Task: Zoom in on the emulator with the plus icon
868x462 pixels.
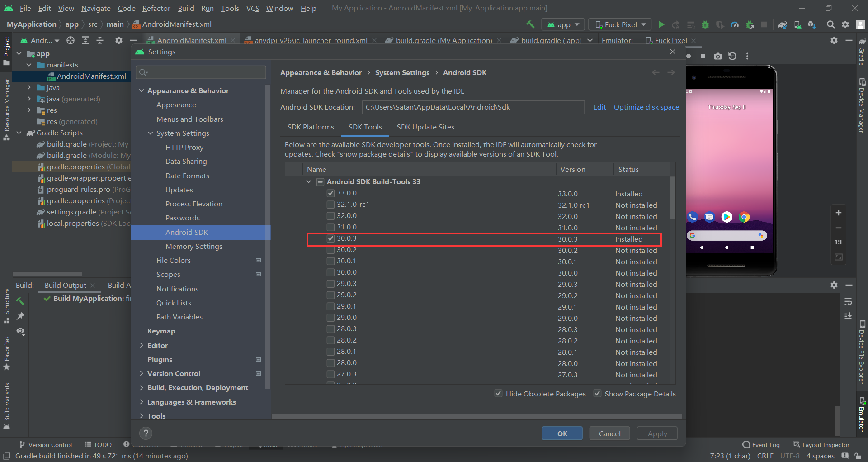Action: 839,213
